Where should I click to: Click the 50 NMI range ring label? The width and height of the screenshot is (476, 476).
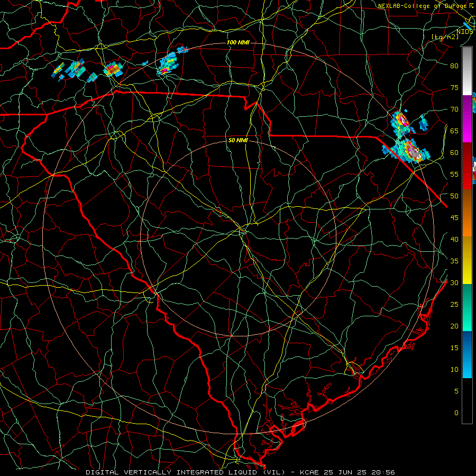pos(238,140)
